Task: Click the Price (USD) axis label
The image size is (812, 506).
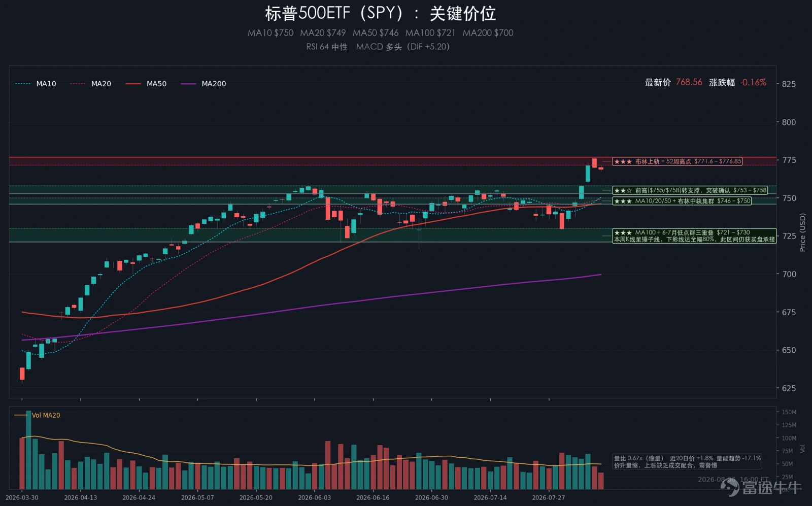Action: tap(802, 232)
